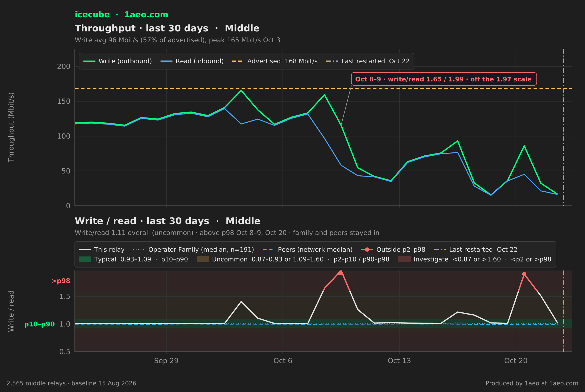This screenshot has height=392, width=585.
Task: Click the '2,565 middle relays' footer text
Action: point(71,383)
